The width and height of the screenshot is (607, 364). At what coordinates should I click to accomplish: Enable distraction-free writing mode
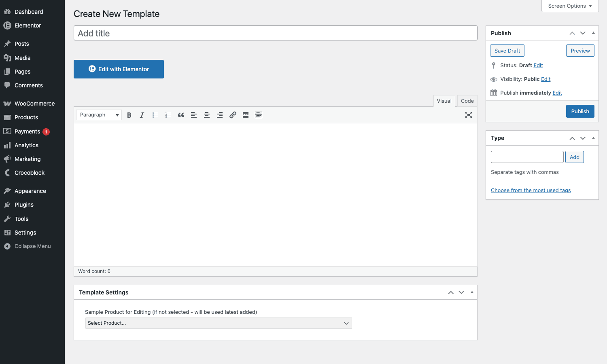click(469, 115)
